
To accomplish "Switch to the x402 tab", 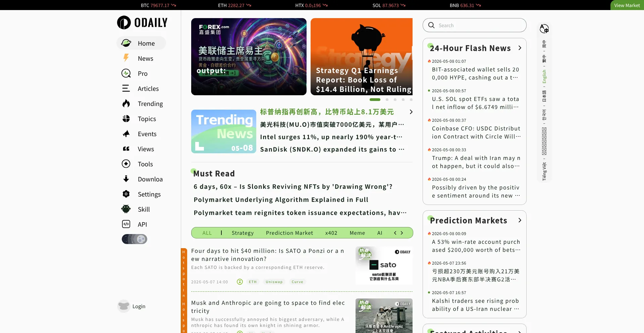I will click(331, 233).
